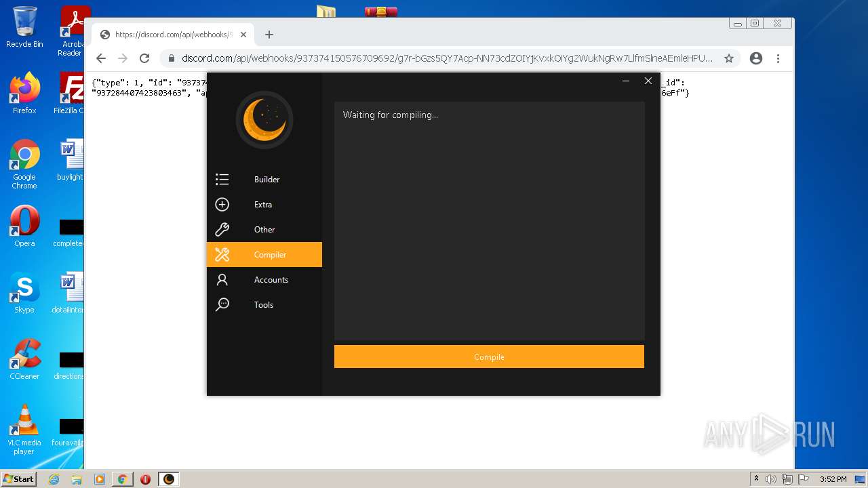Open Extra via its plus-circle icon
Image resolution: width=868 pixels, height=488 pixels.
pos(222,205)
